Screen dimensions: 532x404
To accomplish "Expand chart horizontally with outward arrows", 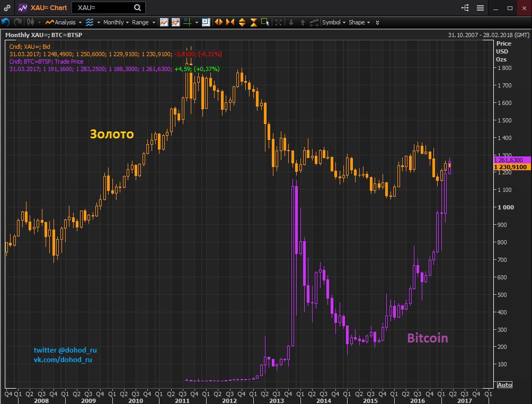I will [218, 22].
